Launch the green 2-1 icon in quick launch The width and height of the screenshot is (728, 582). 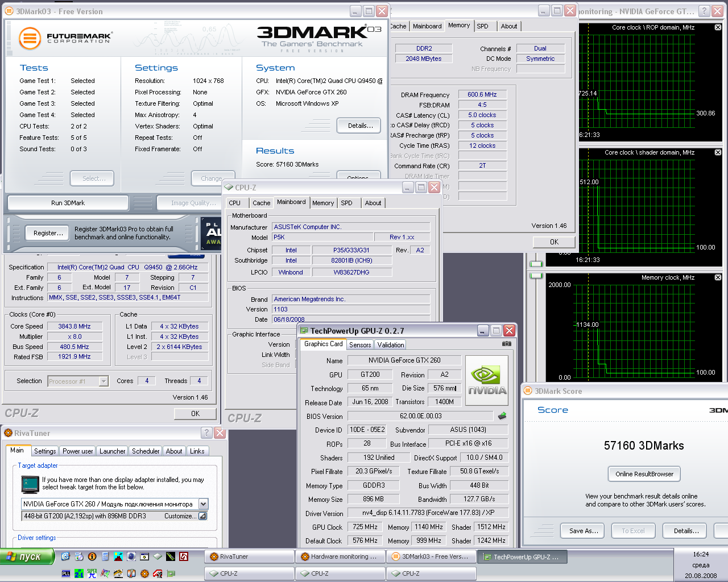[79, 573]
